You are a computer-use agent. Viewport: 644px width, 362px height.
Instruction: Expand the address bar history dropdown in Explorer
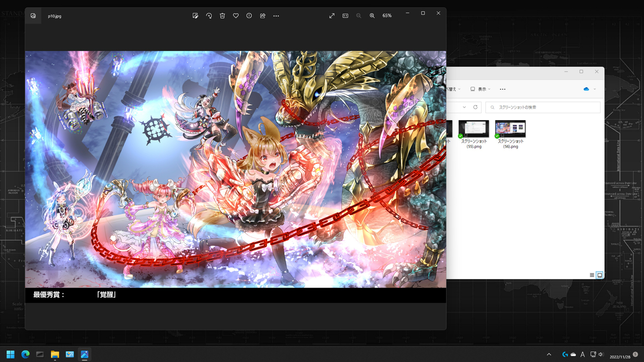(x=464, y=107)
